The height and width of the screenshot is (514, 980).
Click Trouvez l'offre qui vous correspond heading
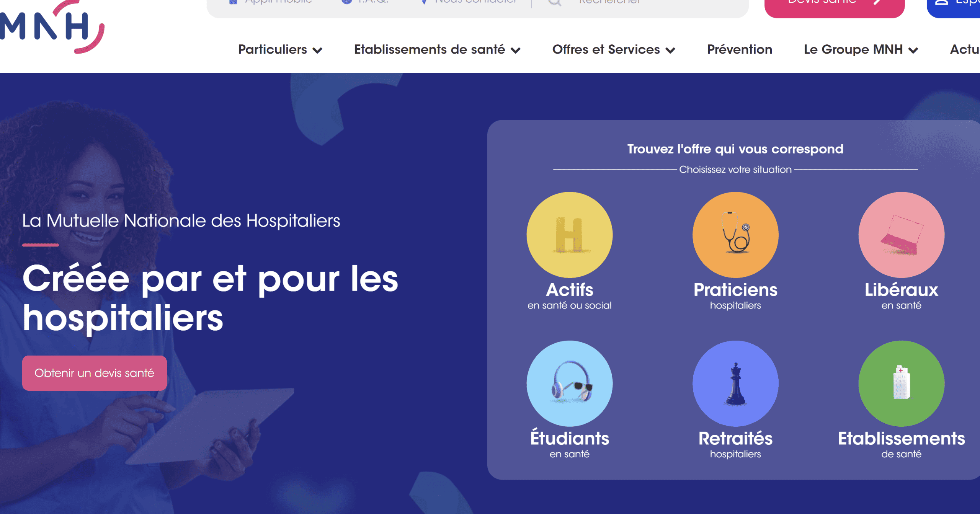pos(735,149)
